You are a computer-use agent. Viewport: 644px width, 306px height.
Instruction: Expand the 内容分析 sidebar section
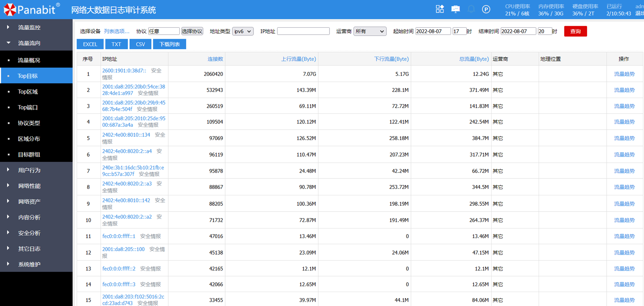pyautogui.click(x=36, y=217)
